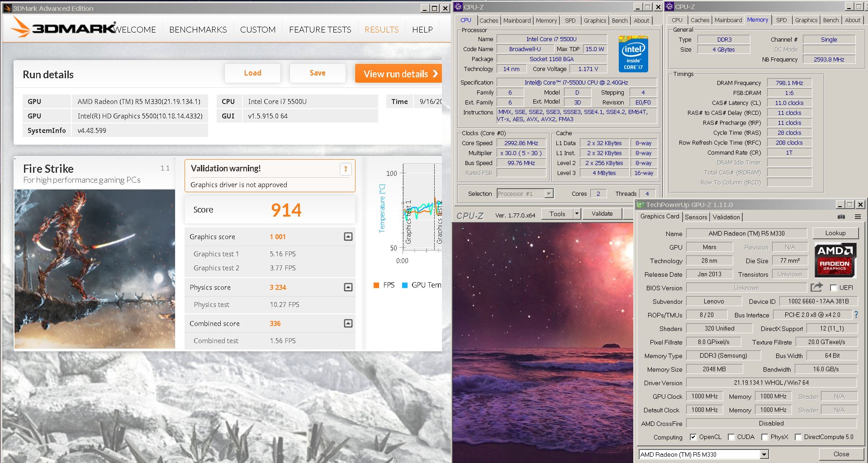Collapse the Combined score section
The height and width of the screenshot is (463, 868).
coord(348,323)
